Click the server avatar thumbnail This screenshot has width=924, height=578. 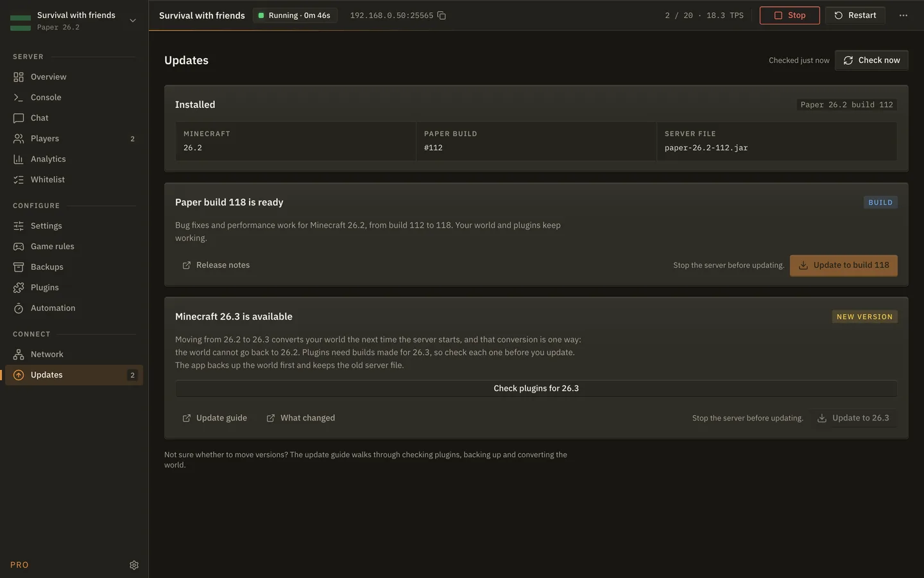pyautogui.click(x=21, y=23)
